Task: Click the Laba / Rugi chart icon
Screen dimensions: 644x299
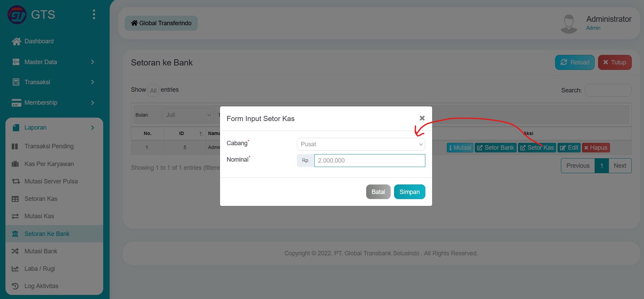Action: [15, 269]
